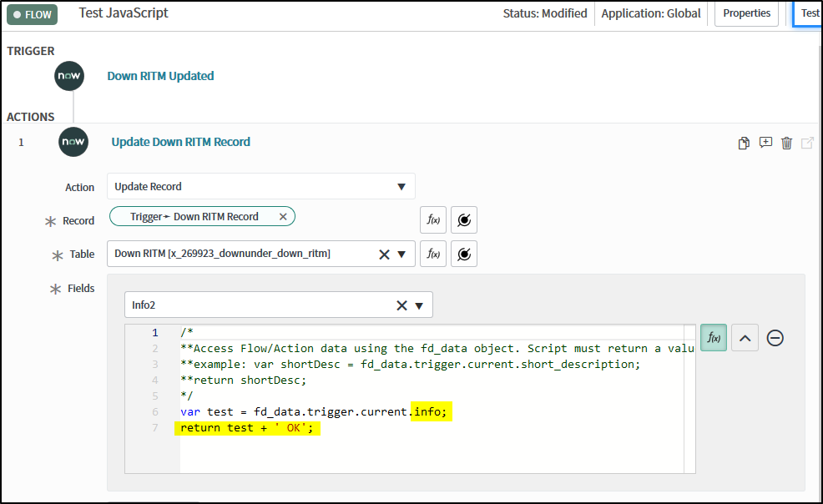Open the script function for the Table field
The width and height of the screenshot is (823, 504).
(433, 254)
